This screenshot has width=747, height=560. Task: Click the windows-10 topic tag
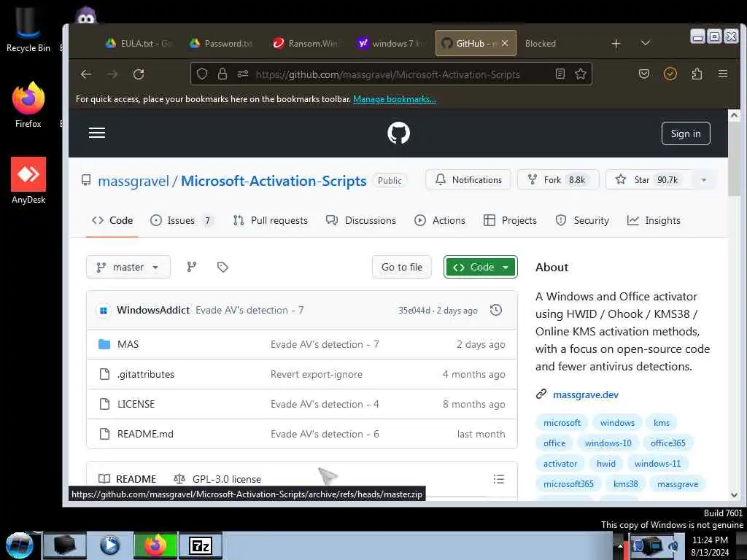608,443
